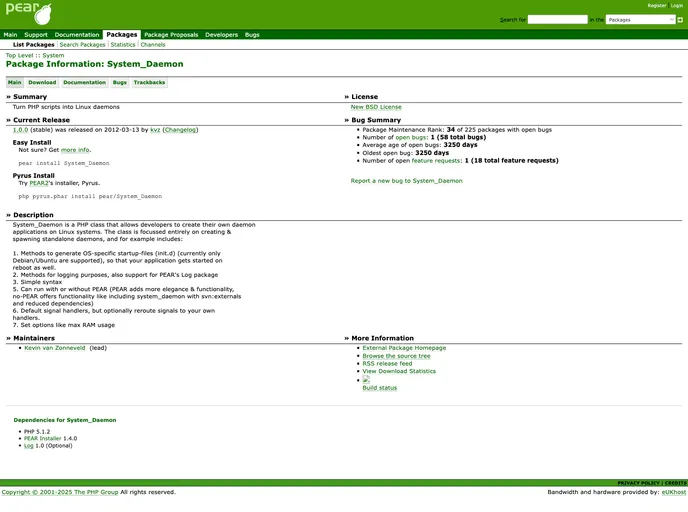Click the broken build status image
688x512 pixels.
(366, 380)
